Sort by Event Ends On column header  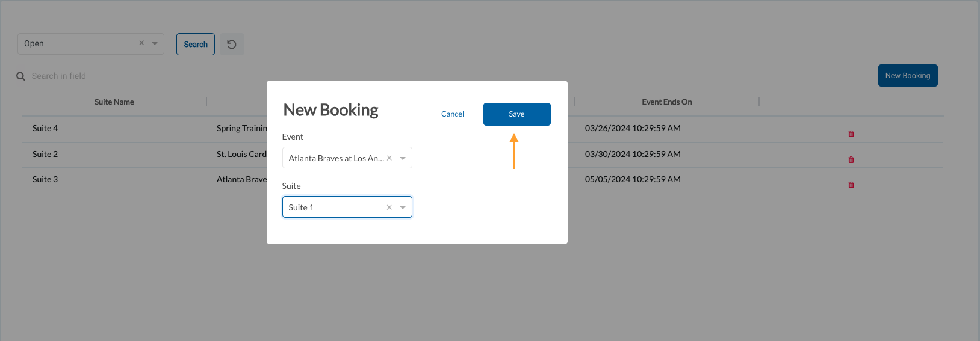coord(667,102)
